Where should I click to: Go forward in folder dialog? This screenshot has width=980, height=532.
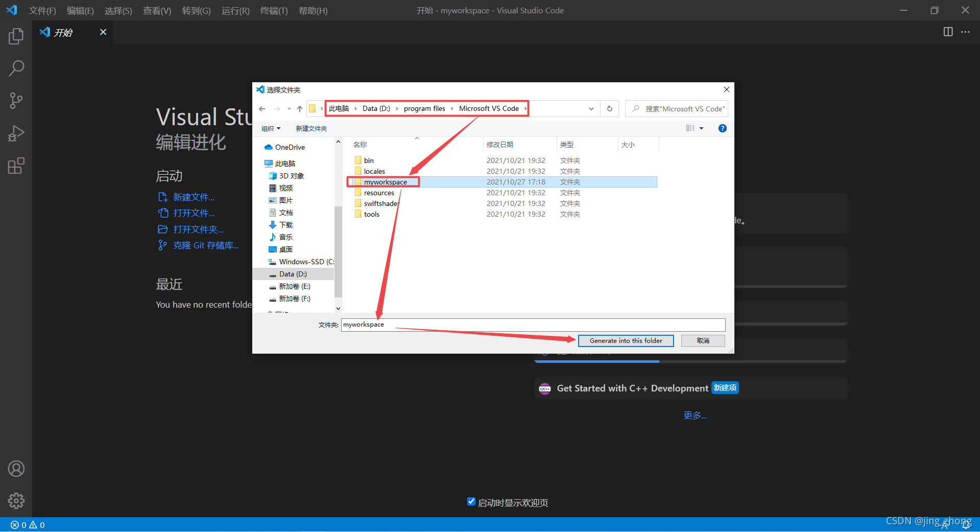click(277, 109)
